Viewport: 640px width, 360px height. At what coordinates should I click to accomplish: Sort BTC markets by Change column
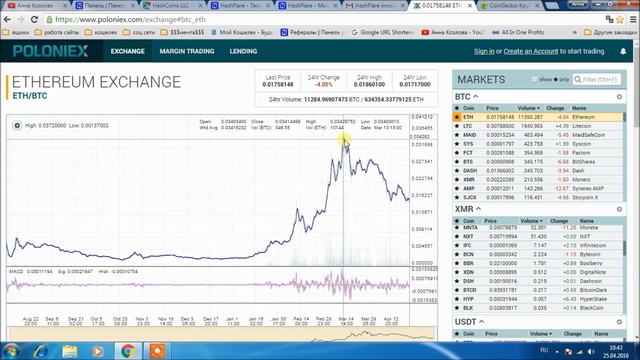coord(555,108)
